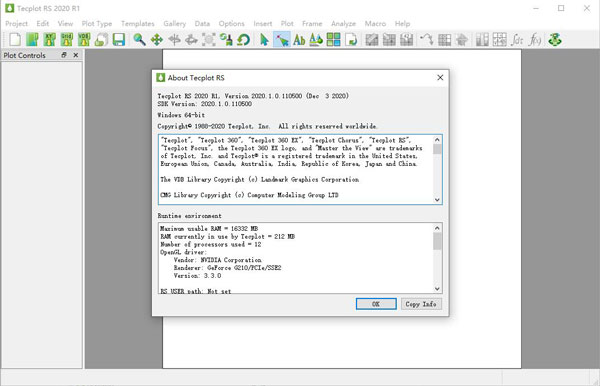This screenshot has width=600, height=386.
Task: Click Runtime environment scroll up arrow
Action: 437,228
